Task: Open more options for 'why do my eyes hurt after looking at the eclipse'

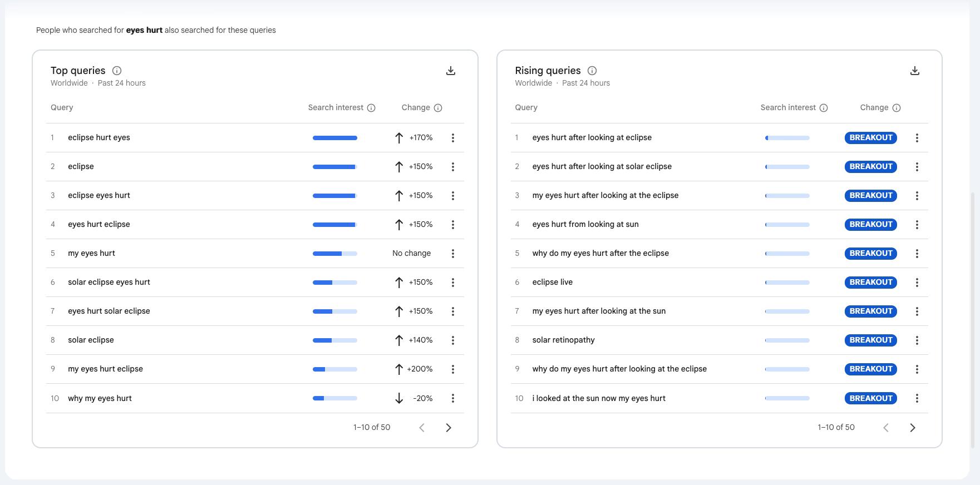Action: pos(917,369)
